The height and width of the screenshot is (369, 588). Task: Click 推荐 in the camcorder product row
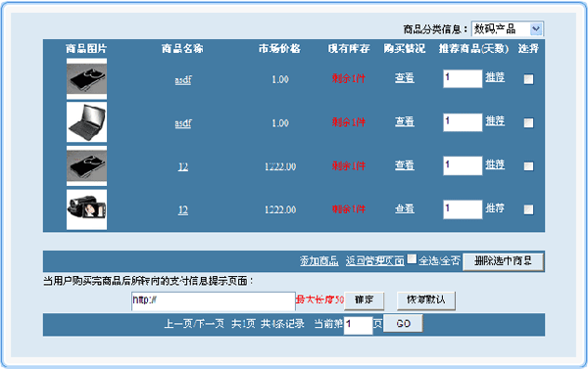tap(495, 208)
